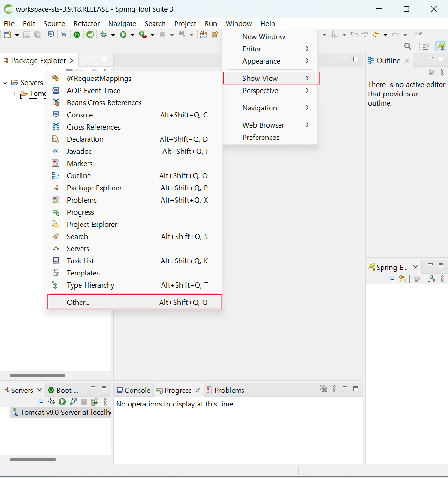Open the Help menu
The image size is (448, 478).
click(268, 23)
